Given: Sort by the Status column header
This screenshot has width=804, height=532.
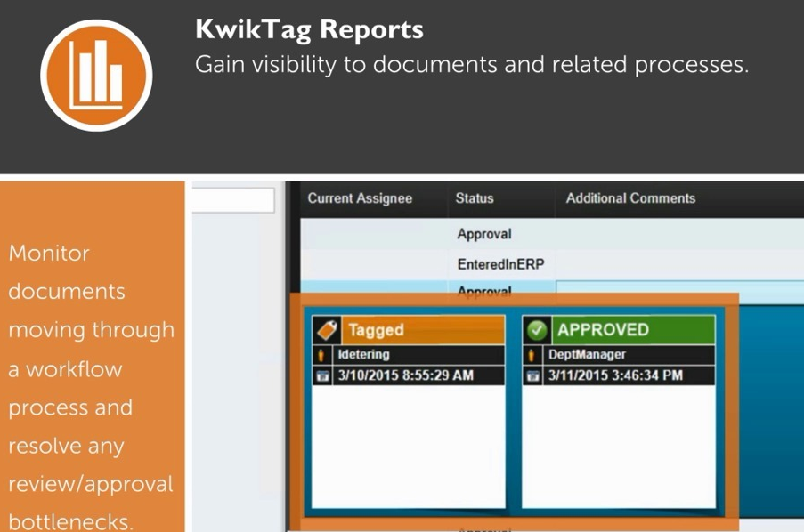Looking at the screenshot, I should point(475,198).
